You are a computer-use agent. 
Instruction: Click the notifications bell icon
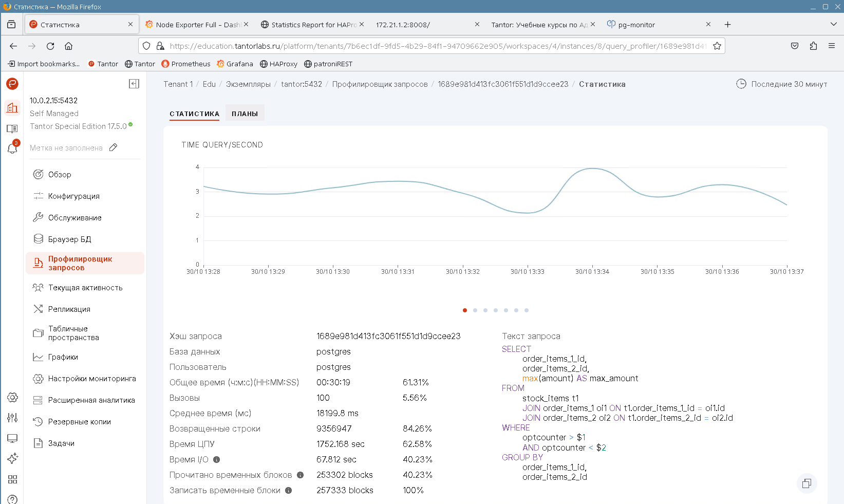pos(12,149)
